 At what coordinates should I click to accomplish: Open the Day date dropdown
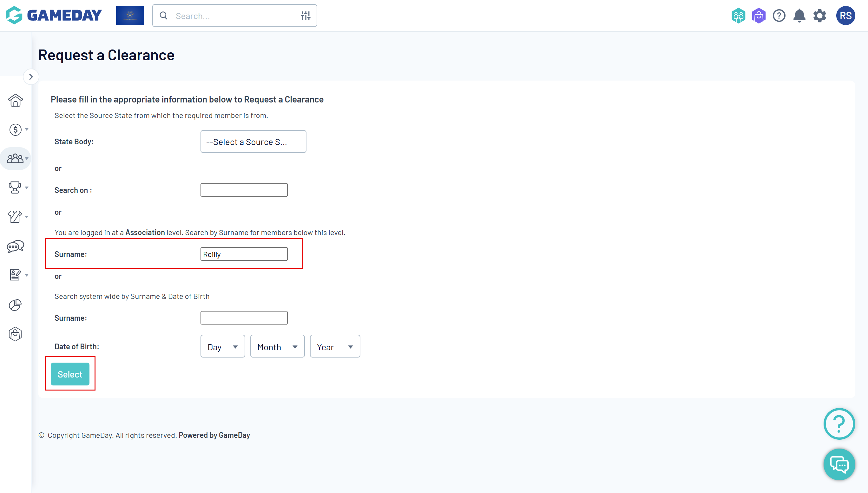pos(222,346)
